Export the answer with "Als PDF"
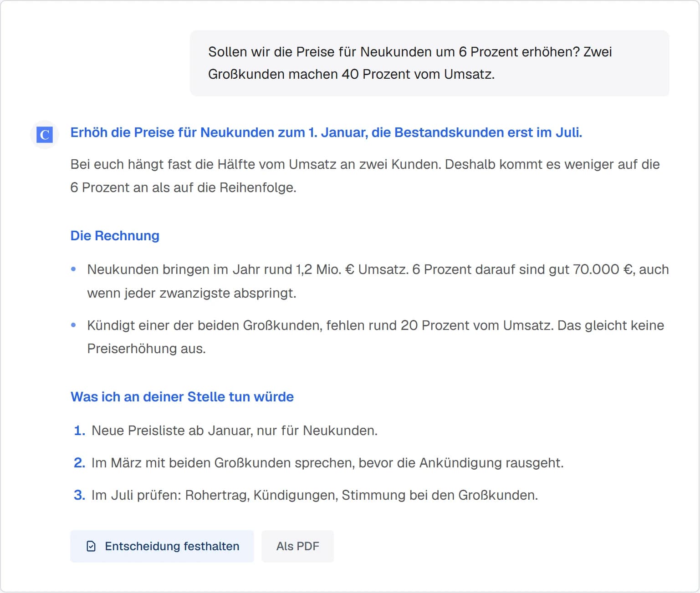 coord(297,546)
